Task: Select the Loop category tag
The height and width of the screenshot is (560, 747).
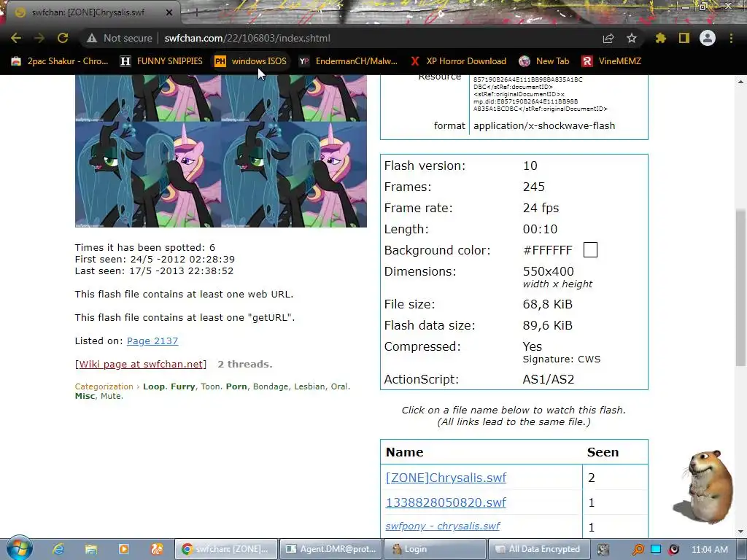Action: pos(154,386)
